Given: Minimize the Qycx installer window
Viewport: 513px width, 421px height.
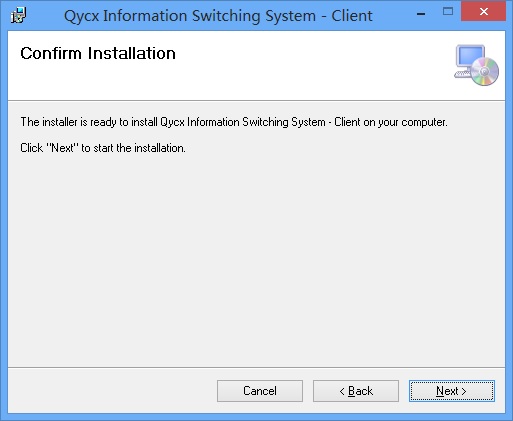Looking at the screenshot, I should [x=421, y=14].
